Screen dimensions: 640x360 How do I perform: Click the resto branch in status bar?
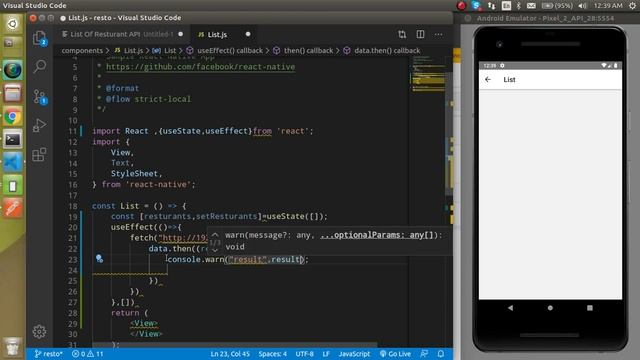[48, 354]
